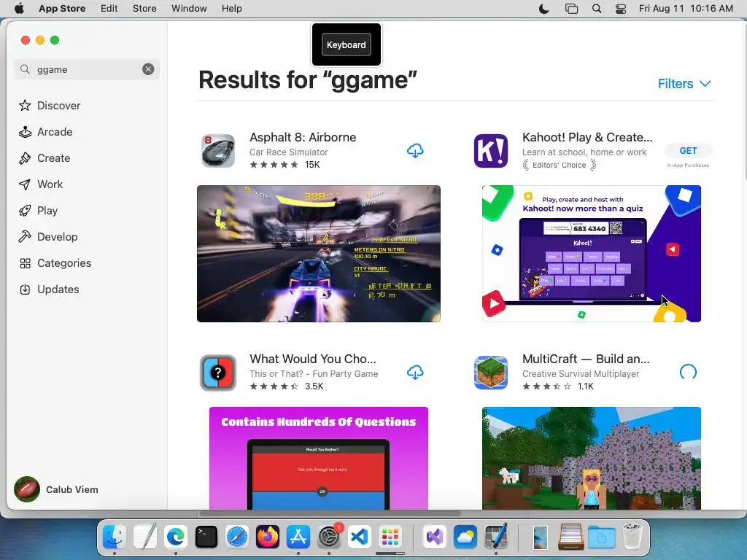Toggle Do Not Disturb moon icon
The height and width of the screenshot is (560, 747).
(543, 9)
